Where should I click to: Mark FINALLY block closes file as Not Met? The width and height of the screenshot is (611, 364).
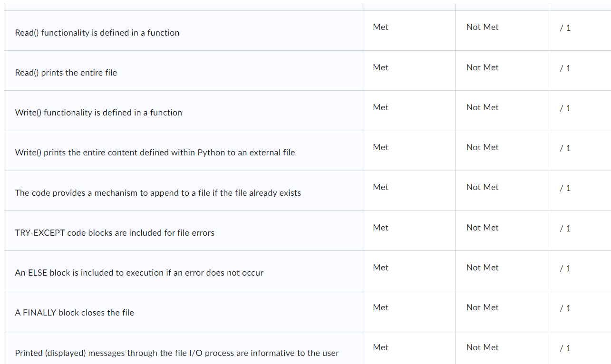482,307
